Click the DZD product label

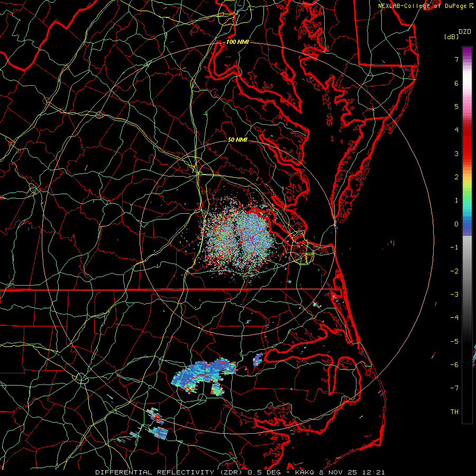pos(465,32)
